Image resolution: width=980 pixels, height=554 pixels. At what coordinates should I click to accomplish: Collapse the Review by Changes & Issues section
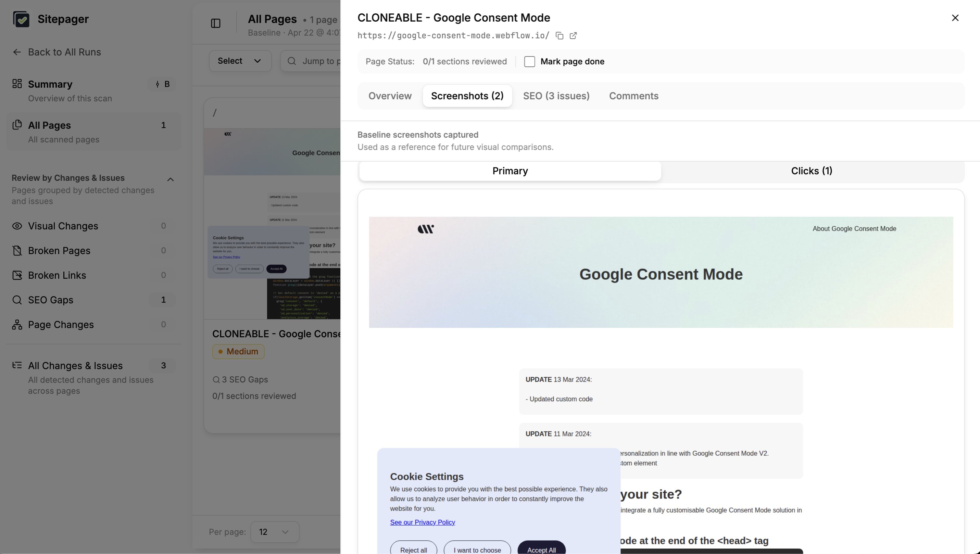[171, 179]
